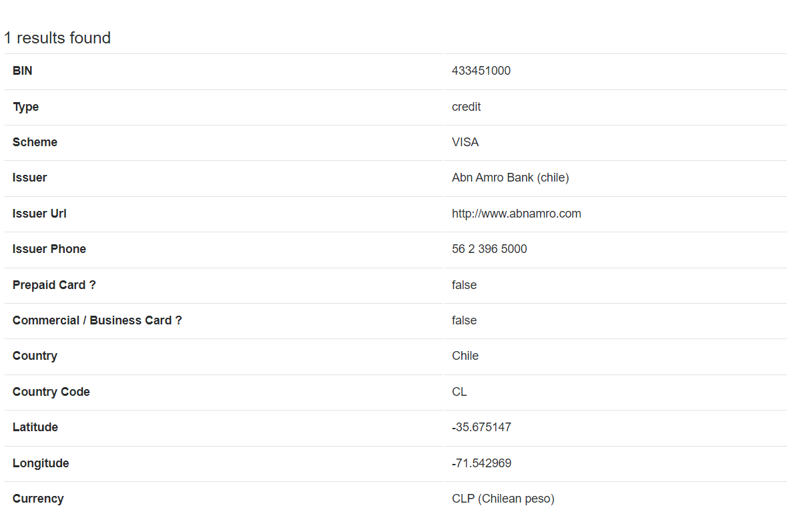Image resolution: width=793 pixels, height=532 pixels.
Task: Click the Currency row label
Action: 38,499
